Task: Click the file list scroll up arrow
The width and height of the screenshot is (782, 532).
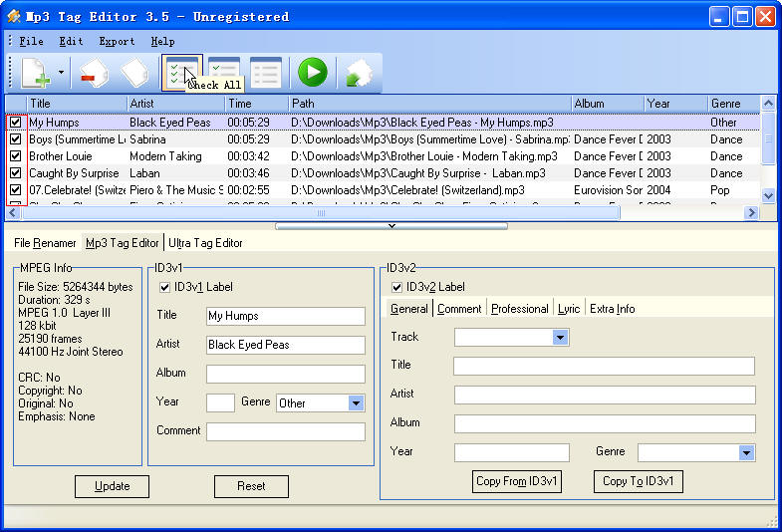Action: coord(768,104)
